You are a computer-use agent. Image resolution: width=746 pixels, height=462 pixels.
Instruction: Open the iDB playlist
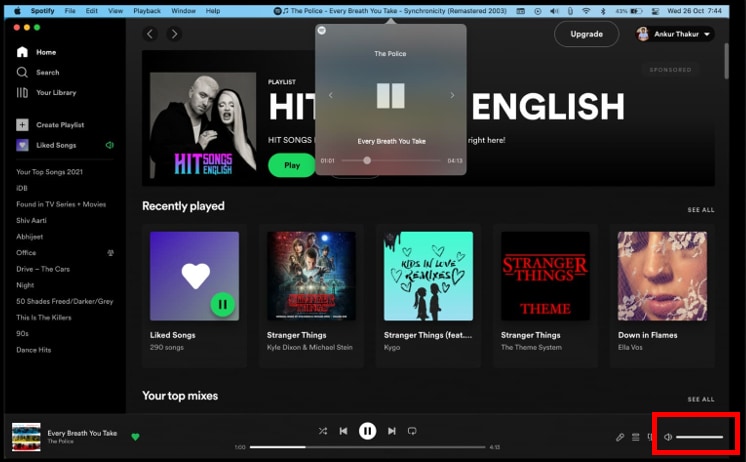(22, 188)
